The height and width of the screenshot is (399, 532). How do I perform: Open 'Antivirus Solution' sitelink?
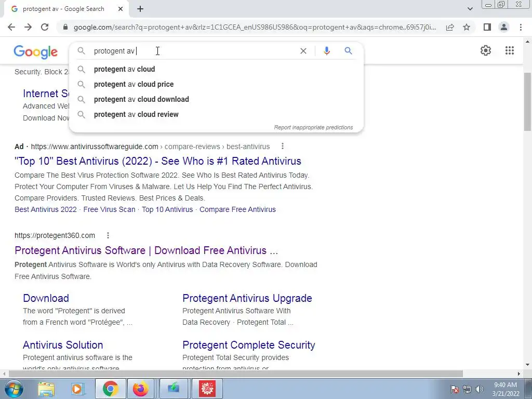[63, 345]
